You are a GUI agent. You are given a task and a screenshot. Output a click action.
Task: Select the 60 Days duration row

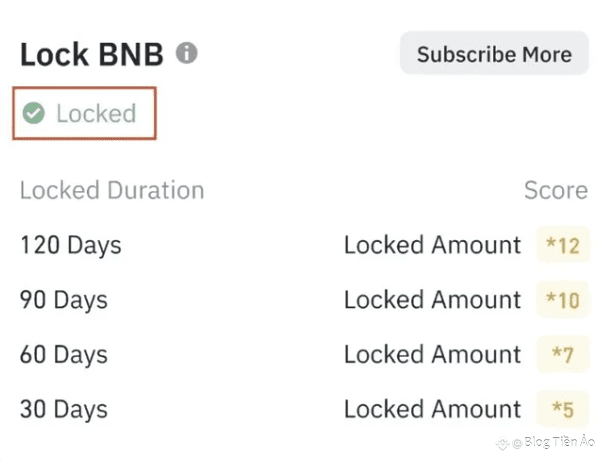pyautogui.click(x=304, y=354)
